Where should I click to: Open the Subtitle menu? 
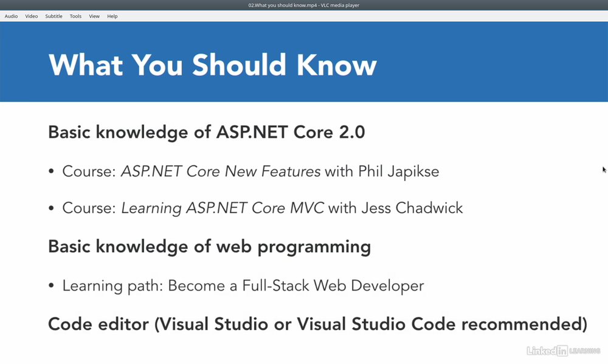point(54,16)
